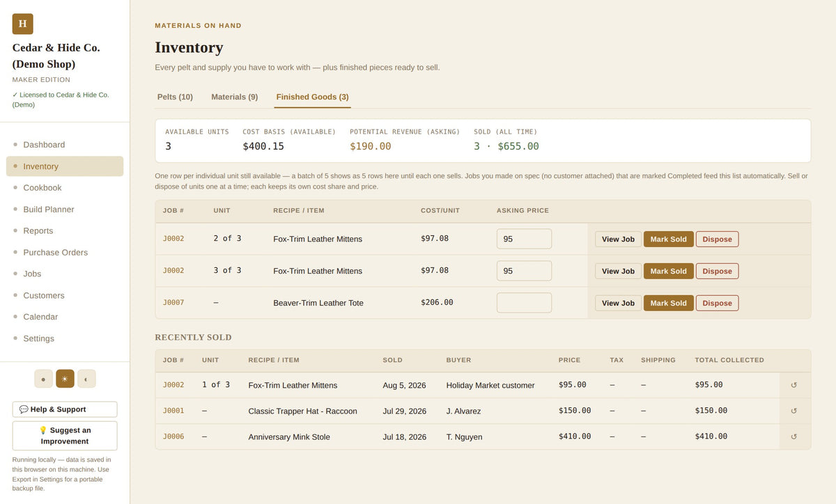Dispose the Beaver-Trim Leather Tote
Image resolution: width=836 pixels, height=504 pixels.
pos(717,304)
